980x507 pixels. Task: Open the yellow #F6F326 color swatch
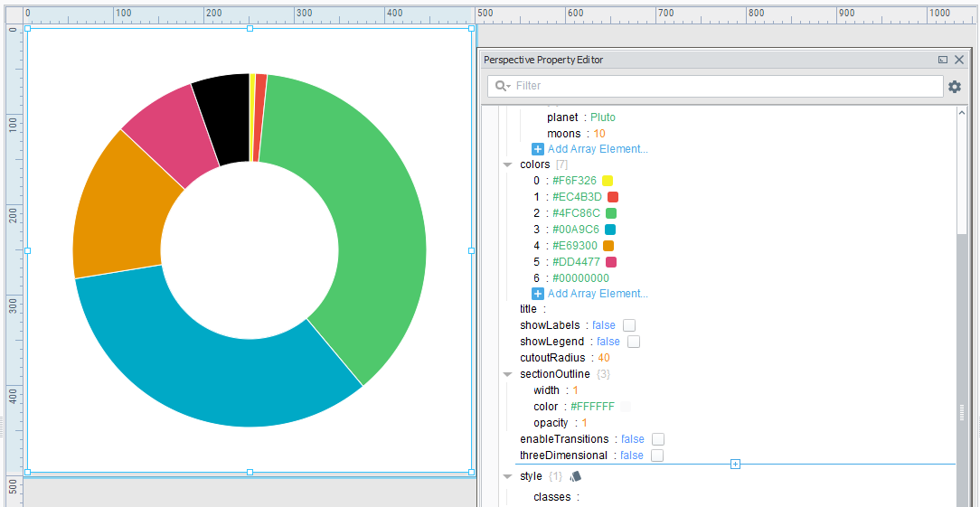(608, 181)
